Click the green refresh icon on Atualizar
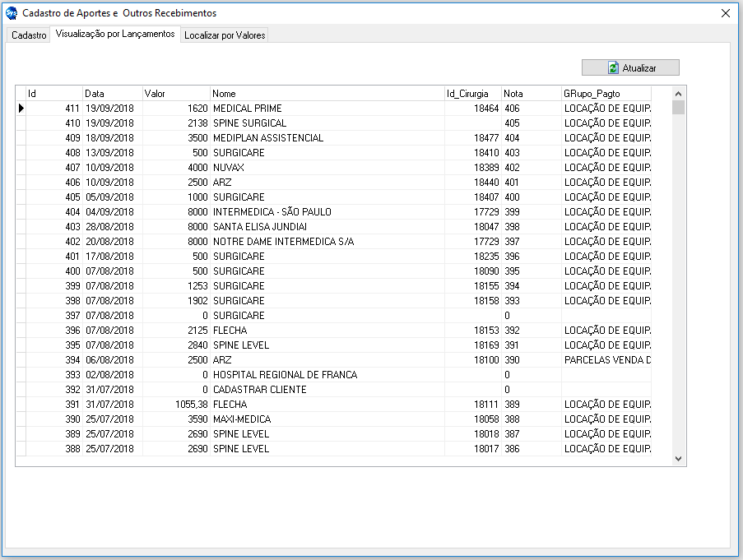 pos(613,68)
